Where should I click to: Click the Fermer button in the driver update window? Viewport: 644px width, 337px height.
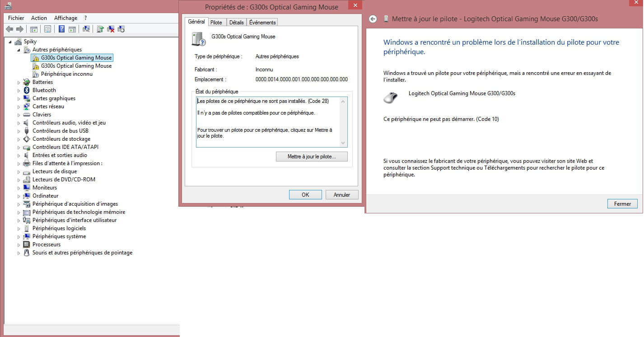point(622,204)
